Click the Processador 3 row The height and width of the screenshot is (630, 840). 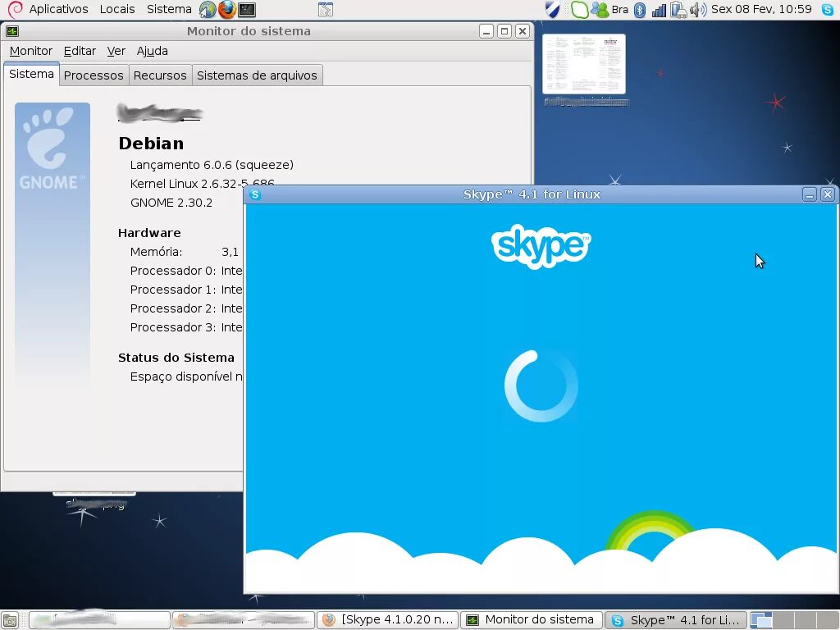pyautogui.click(x=186, y=326)
